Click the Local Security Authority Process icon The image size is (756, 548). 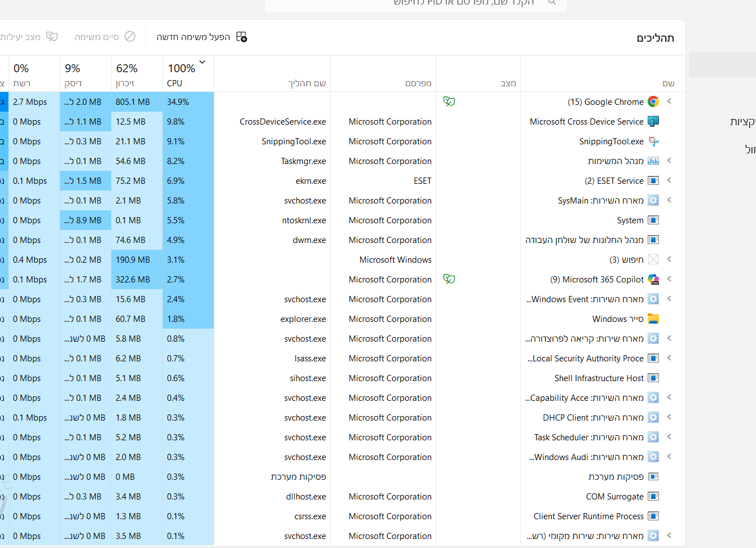coord(653,358)
